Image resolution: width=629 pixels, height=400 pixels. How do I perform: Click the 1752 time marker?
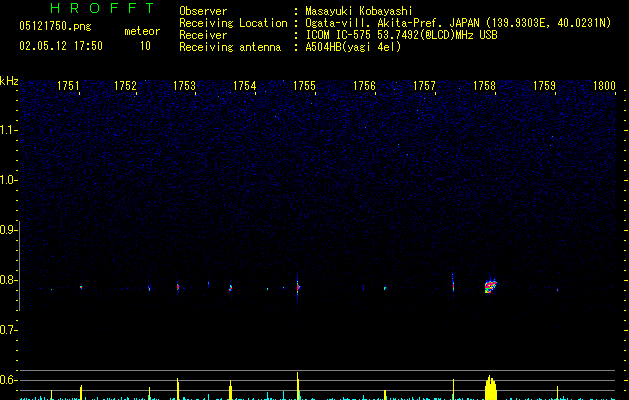click(x=125, y=86)
